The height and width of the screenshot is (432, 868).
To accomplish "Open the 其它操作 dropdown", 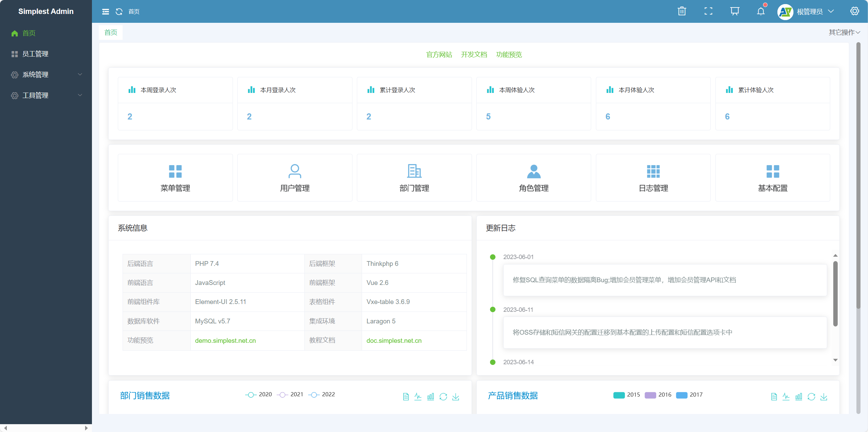I will pos(845,32).
